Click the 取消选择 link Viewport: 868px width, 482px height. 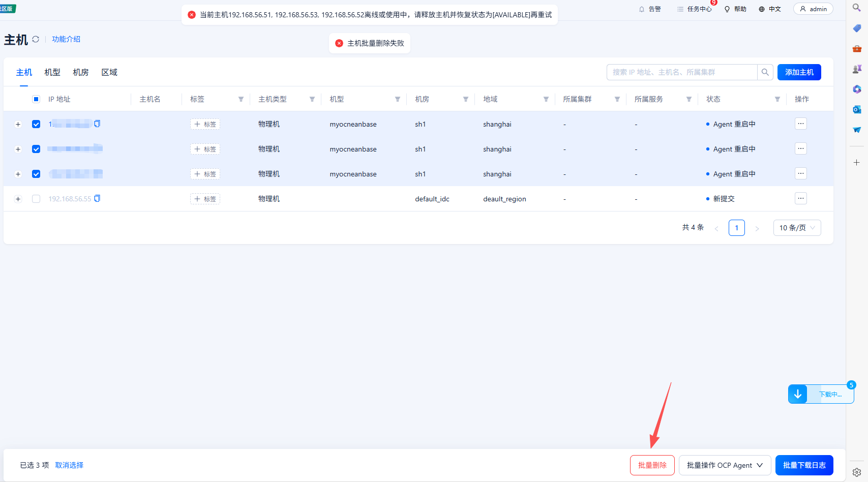[x=69, y=465]
